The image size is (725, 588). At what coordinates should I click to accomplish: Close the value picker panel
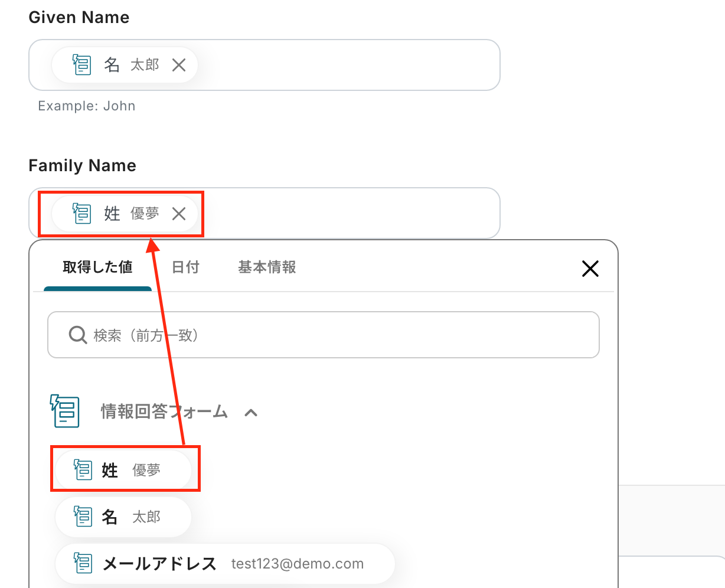tap(590, 269)
